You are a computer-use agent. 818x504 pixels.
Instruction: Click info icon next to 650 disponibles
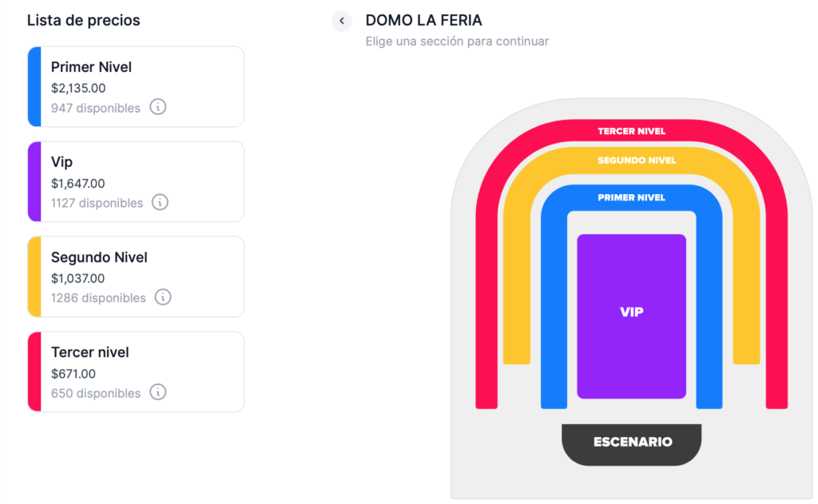[x=158, y=392]
